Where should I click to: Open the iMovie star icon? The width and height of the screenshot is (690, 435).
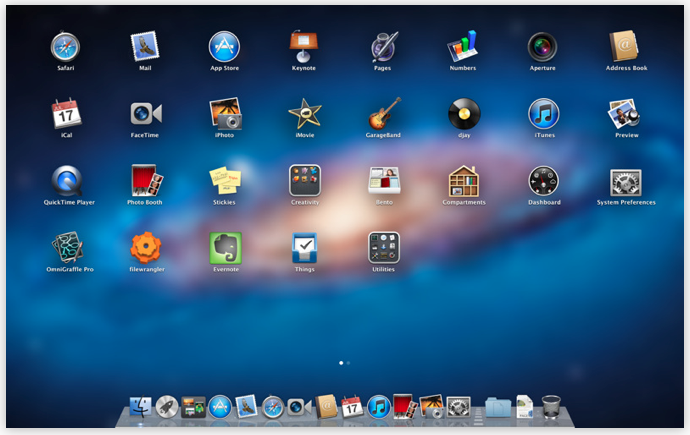305,114
